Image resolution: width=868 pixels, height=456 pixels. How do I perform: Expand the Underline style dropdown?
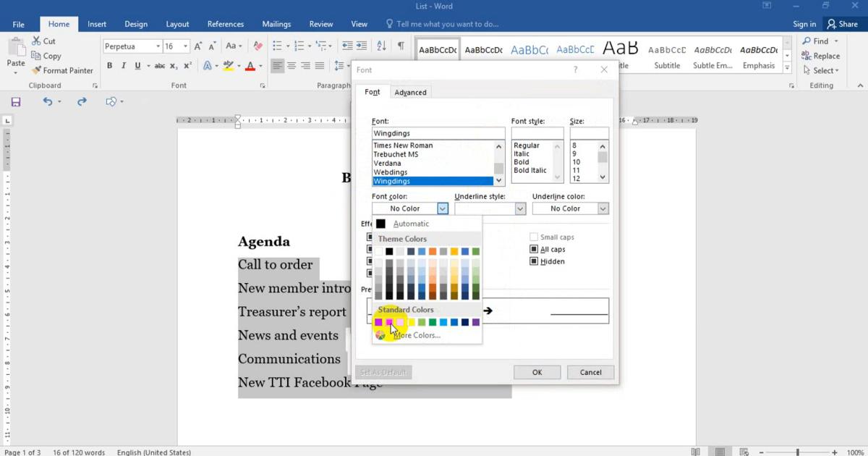coord(519,208)
